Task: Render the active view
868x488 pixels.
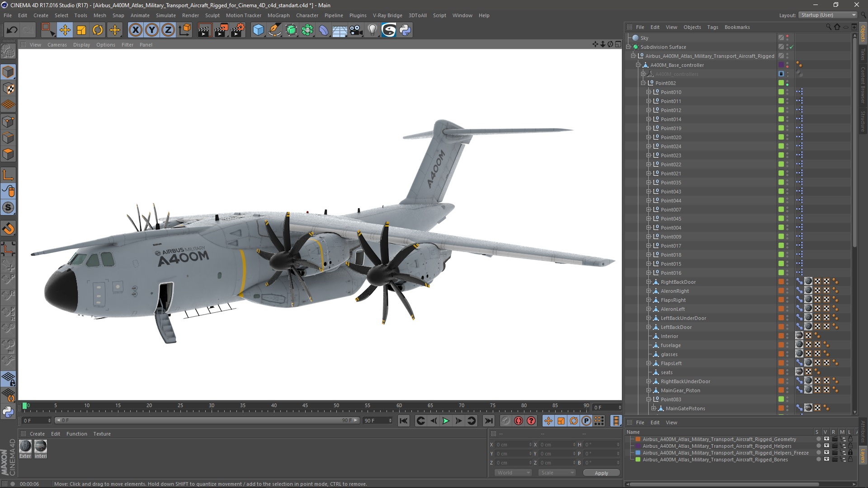Action: pos(204,30)
